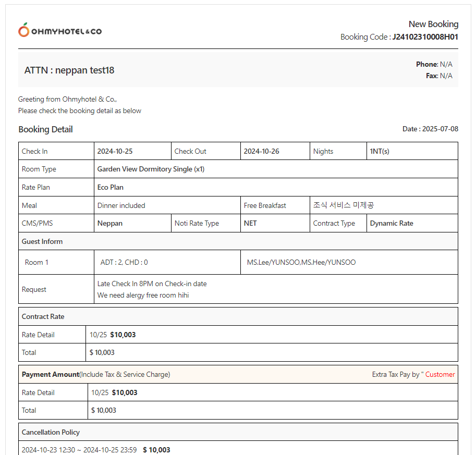Image resolution: width=476 pixels, height=455 pixels.
Task: Click Rate Detail label under Payment Amount
Action: (x=38, y=393)
